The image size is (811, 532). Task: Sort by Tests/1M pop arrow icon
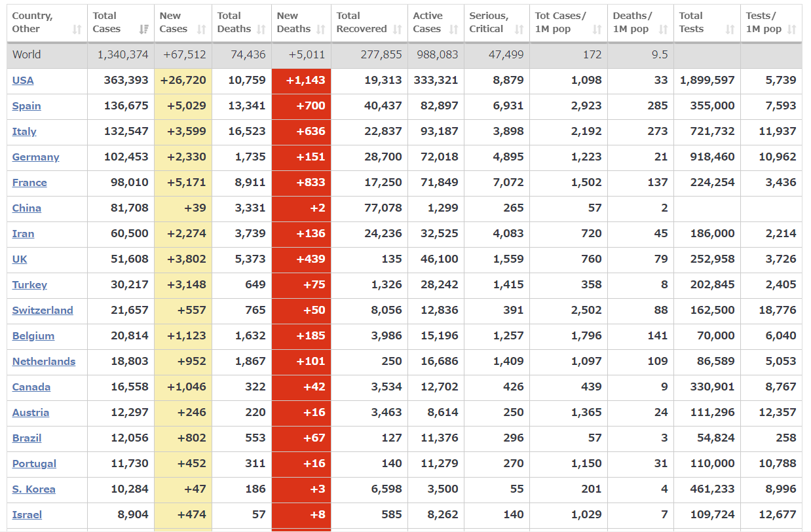tap(792, 29)
